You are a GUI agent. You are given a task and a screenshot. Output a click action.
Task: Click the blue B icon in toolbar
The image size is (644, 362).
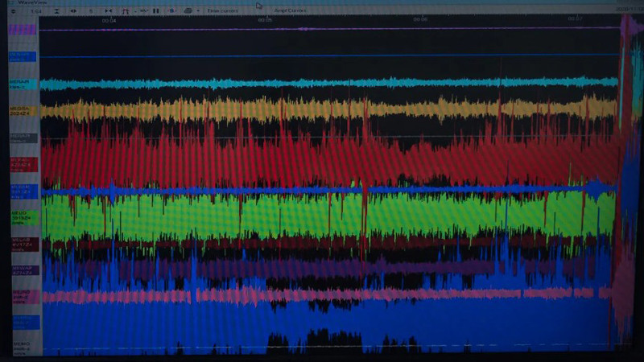172,11
